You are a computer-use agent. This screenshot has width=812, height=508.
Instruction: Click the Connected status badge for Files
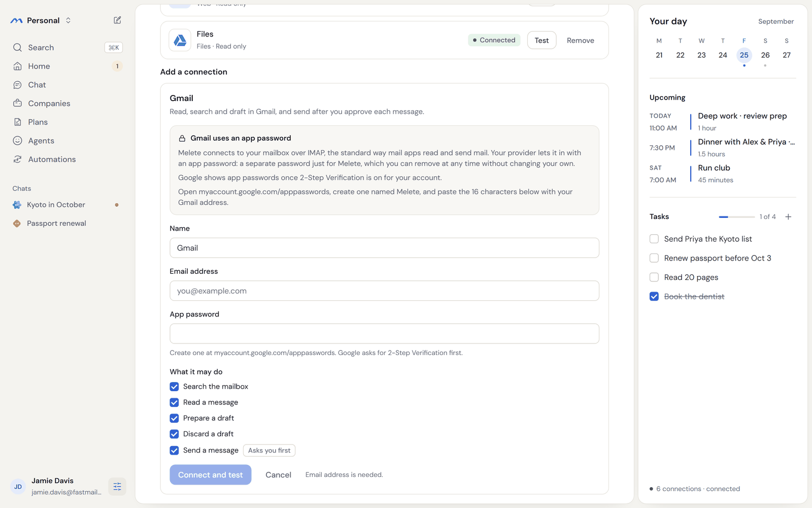click(x=494, y=40)
